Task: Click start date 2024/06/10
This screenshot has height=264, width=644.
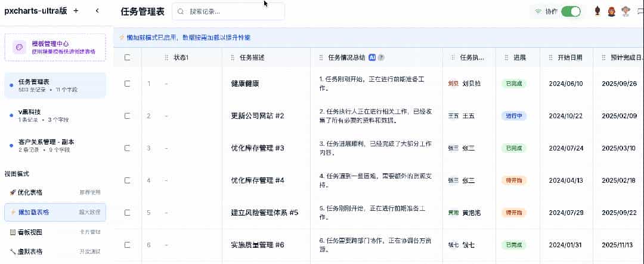Action: click(566, 84)
